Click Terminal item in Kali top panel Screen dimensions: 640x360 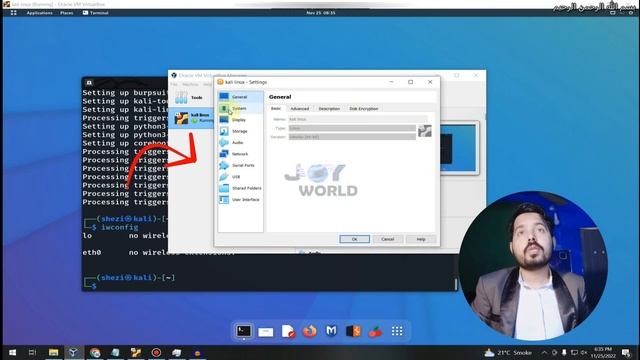pyautogui.click(x=96, y=13)
